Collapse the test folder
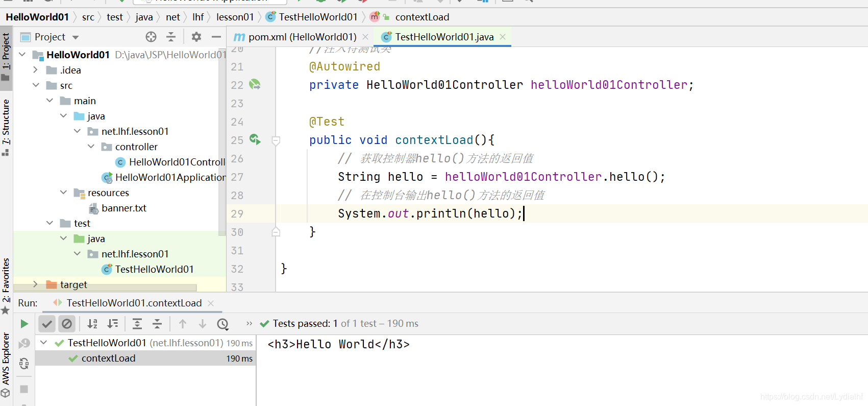868x406 pixels. coord(49,223)
